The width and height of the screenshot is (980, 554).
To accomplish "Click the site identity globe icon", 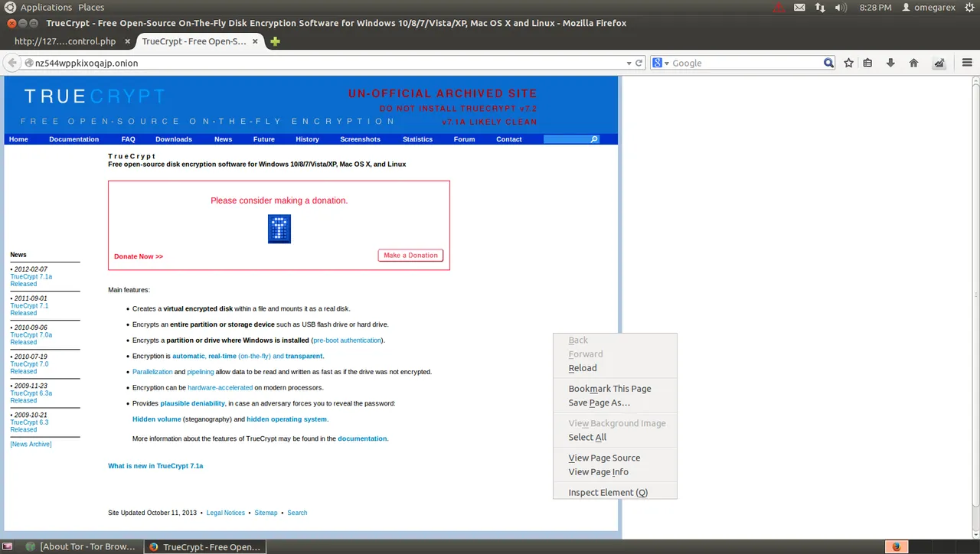I will pos(29,64).
